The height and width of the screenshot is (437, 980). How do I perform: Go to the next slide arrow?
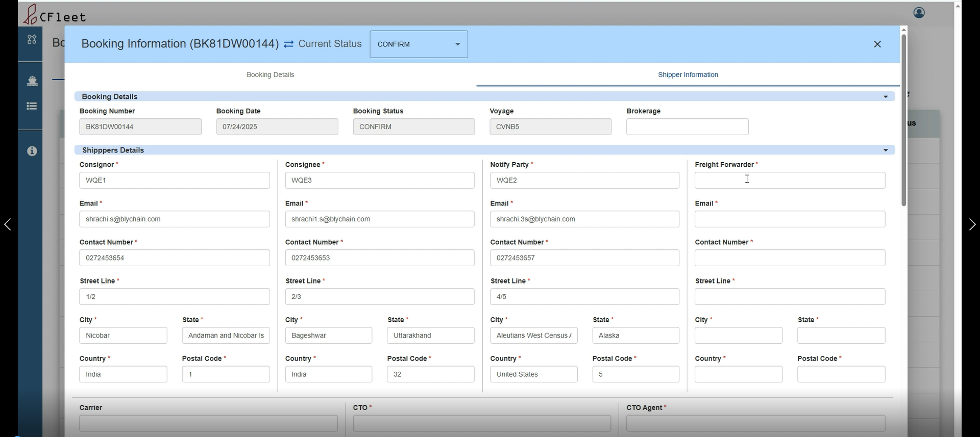coord(972,224)
